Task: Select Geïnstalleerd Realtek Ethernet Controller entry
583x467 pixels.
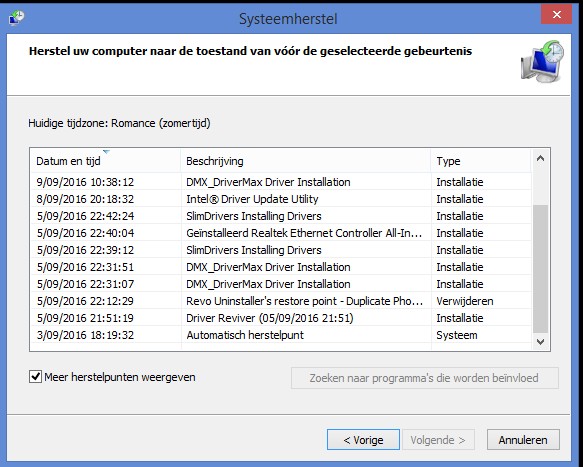Action: pos(281,233)
